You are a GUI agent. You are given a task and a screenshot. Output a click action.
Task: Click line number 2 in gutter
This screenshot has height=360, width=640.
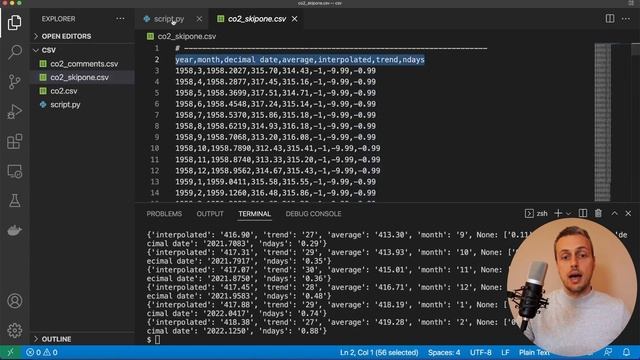[x=157, y=60]
